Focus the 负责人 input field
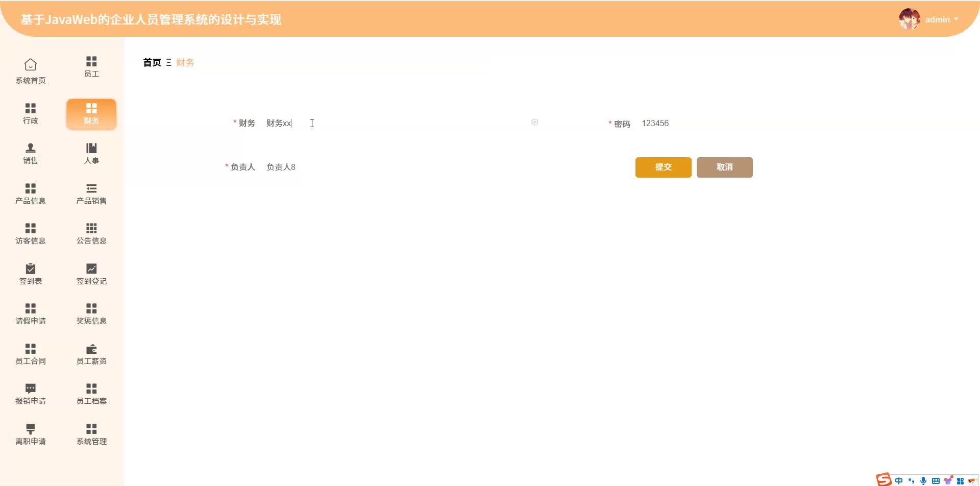Image resolution: width=980 pixels, height=486 pixels. (x=402, y=167)
